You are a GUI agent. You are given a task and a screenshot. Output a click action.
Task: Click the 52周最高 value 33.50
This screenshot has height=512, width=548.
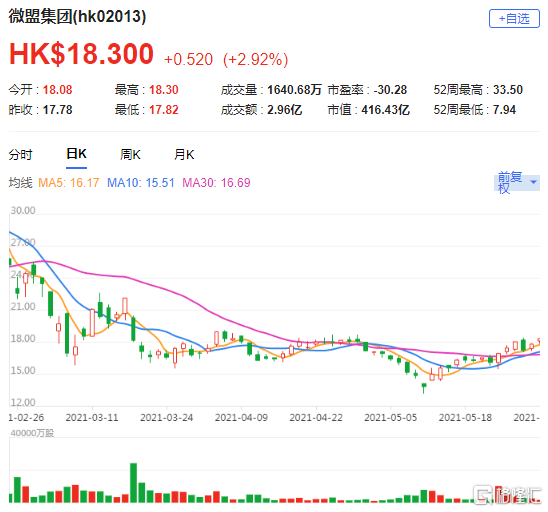click(508, 90)
